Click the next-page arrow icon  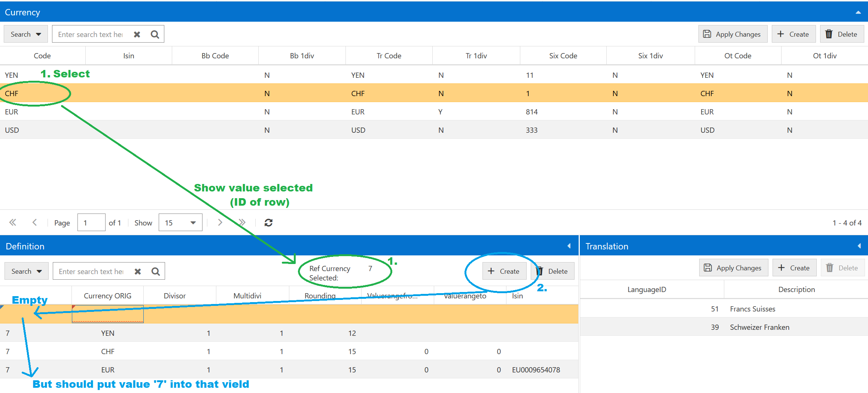(220, 222)
